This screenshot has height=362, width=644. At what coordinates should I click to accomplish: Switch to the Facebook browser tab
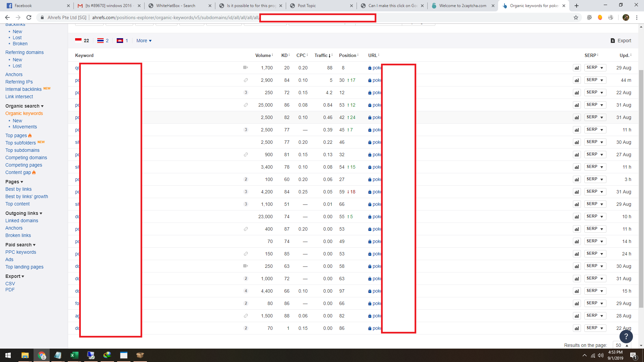pos(23,6)
